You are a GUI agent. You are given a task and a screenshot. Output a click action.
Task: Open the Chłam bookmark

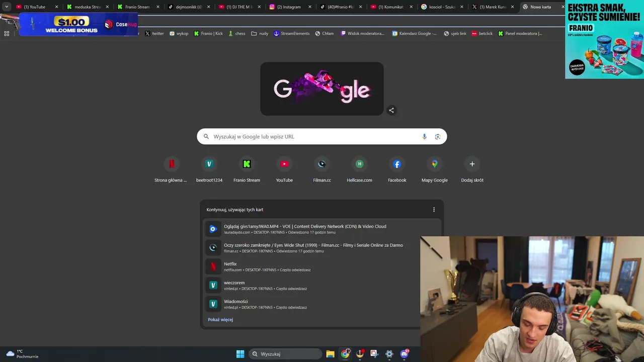(325, 34)
